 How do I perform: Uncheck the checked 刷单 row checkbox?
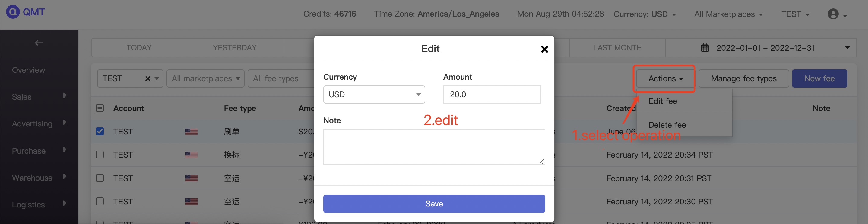tap(100, 131)
